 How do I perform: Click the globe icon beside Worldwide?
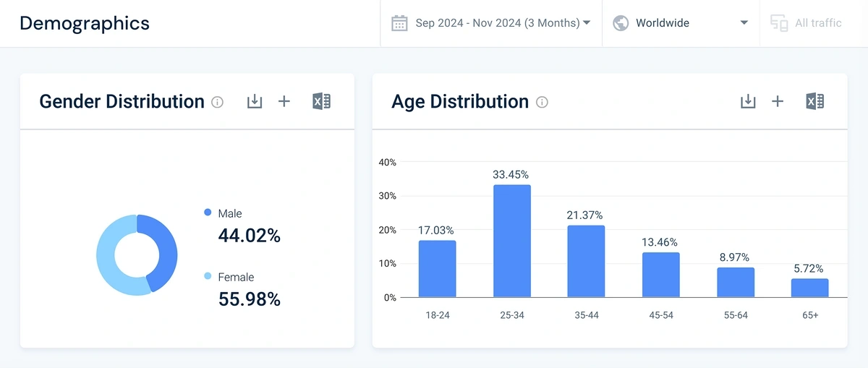(x=621, y=23)
